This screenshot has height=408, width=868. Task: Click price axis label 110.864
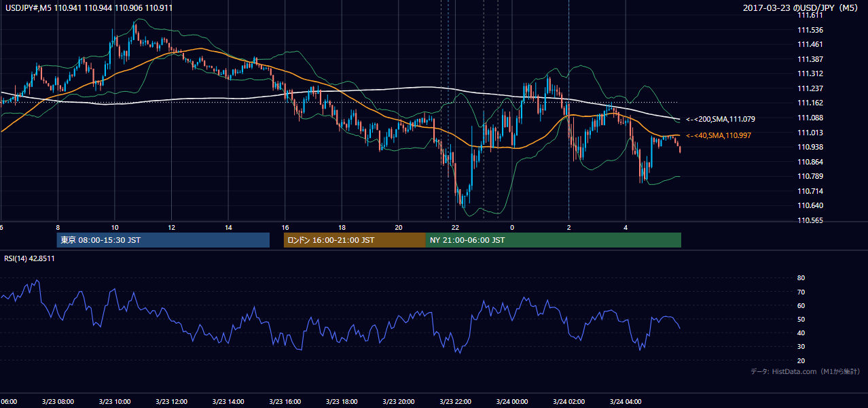click(x=810, y=162)
